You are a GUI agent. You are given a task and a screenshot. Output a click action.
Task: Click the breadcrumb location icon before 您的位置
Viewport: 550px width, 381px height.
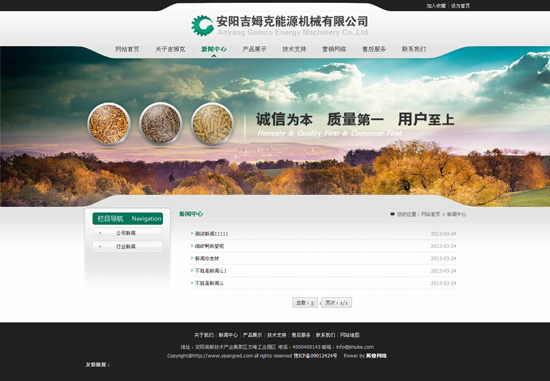[x=393, y=214]
